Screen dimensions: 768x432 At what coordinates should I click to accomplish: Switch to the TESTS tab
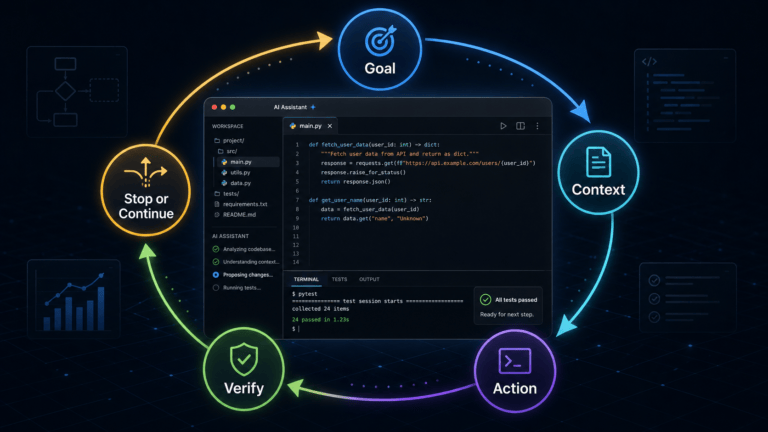coord(339,279)
